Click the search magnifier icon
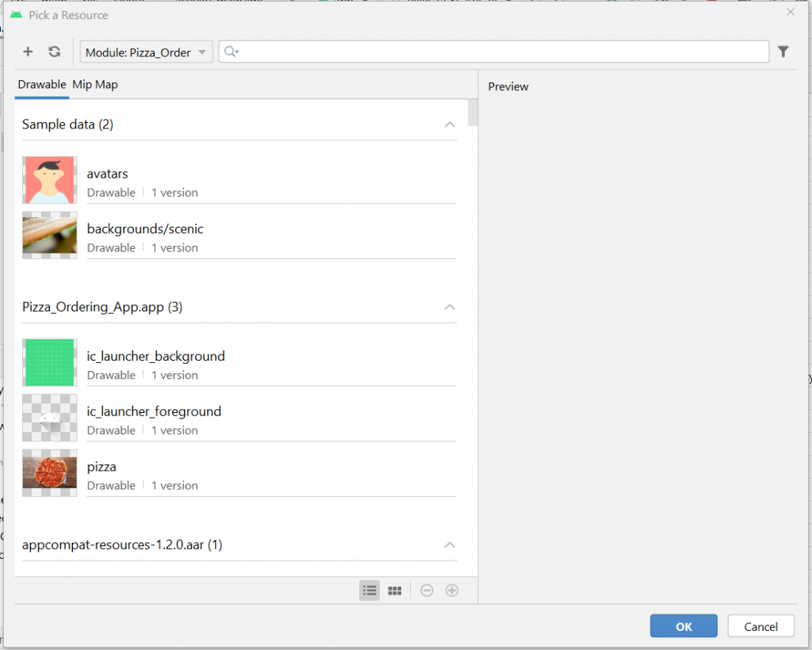 pyautogui.click(x=231, y=52)
